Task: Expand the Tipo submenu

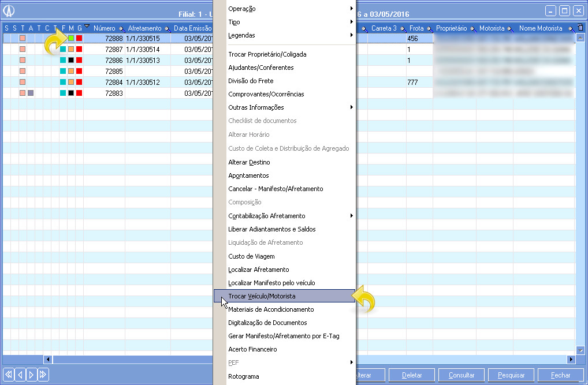Action: 351,22
